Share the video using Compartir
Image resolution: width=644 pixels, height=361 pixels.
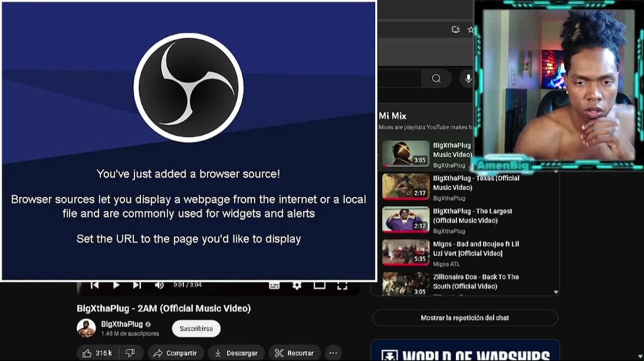click(x=176, y=353)
